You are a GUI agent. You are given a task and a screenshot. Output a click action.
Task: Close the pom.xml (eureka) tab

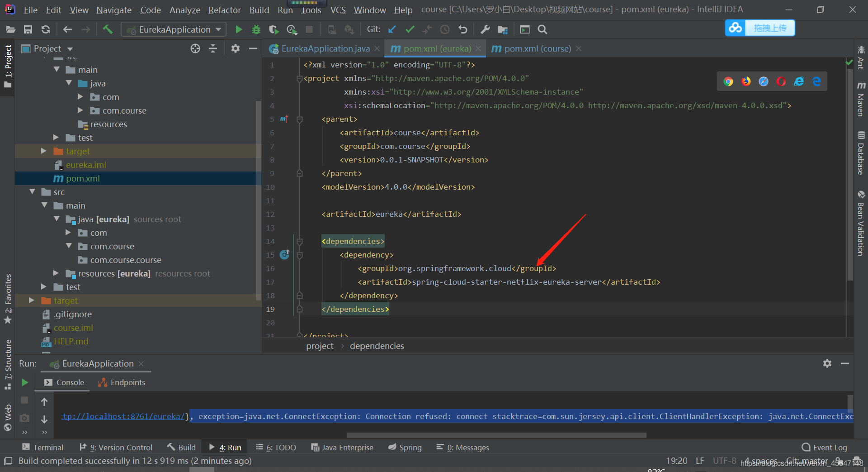click(478, 48)
